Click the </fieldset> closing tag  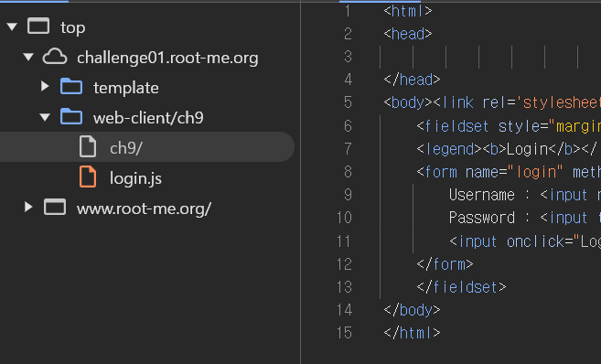pyautogui.click(x=461, y=287)
